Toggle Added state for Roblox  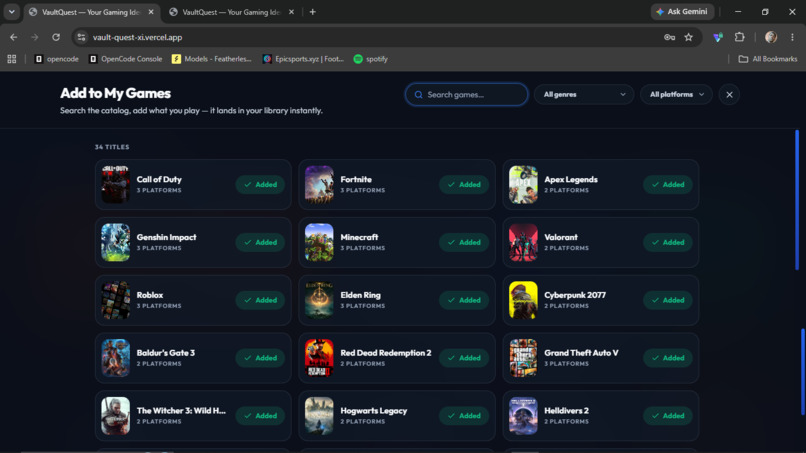click(x=261, y=300)
